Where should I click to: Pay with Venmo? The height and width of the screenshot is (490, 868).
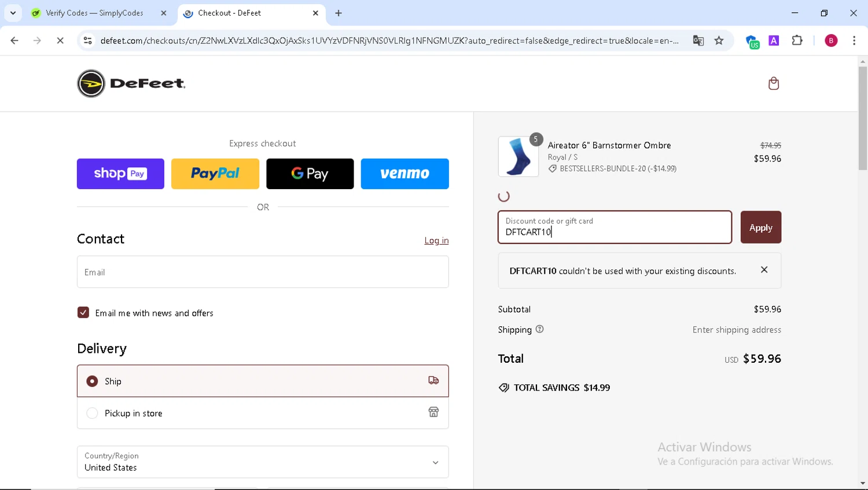pos(405,174)
